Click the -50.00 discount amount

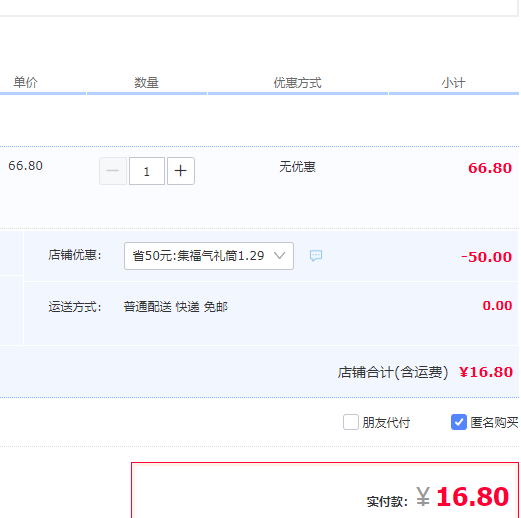pos(487,257)
